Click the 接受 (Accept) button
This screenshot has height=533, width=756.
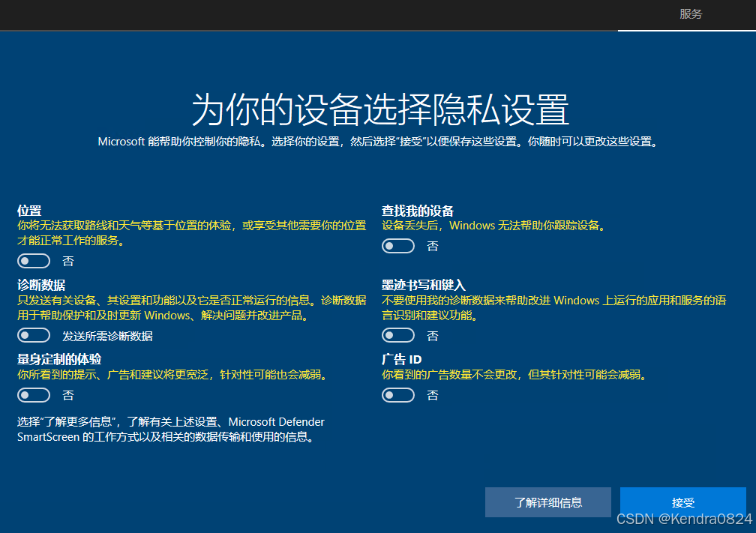click(682, 502)
